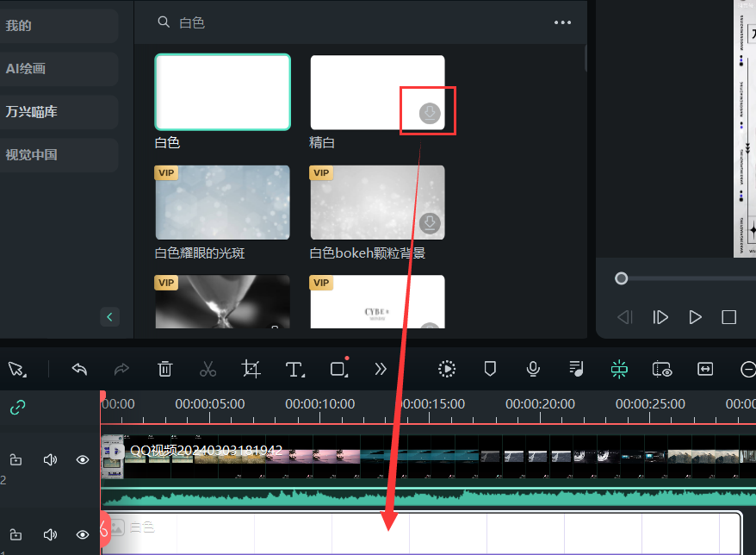Undo the last edit
Image resolution: width=756 pixels, height=555 pixels.
tap(79, 369)
